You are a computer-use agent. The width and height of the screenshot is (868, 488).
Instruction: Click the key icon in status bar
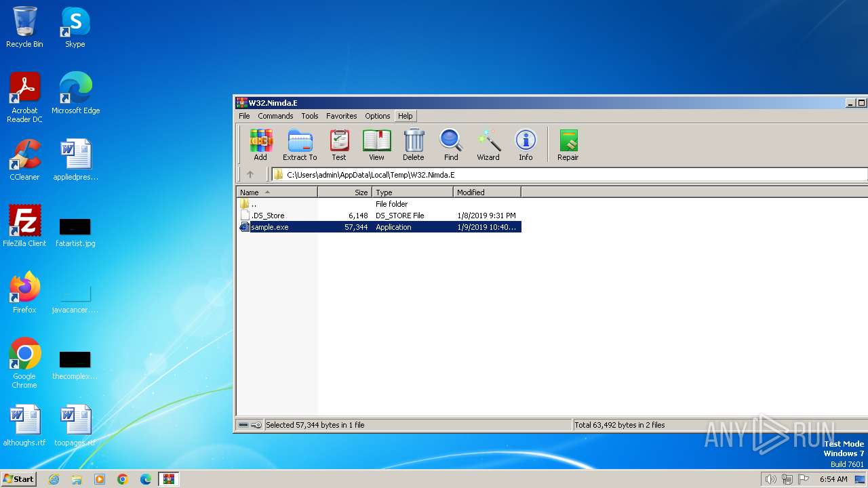coord(256,425)
